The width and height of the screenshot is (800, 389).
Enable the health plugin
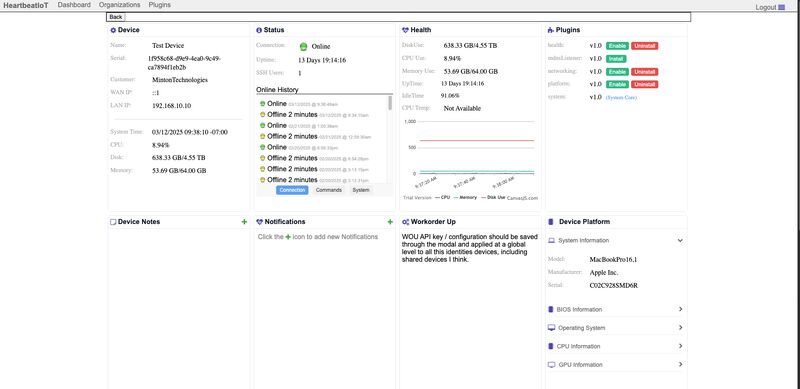(x=617, y=46)
